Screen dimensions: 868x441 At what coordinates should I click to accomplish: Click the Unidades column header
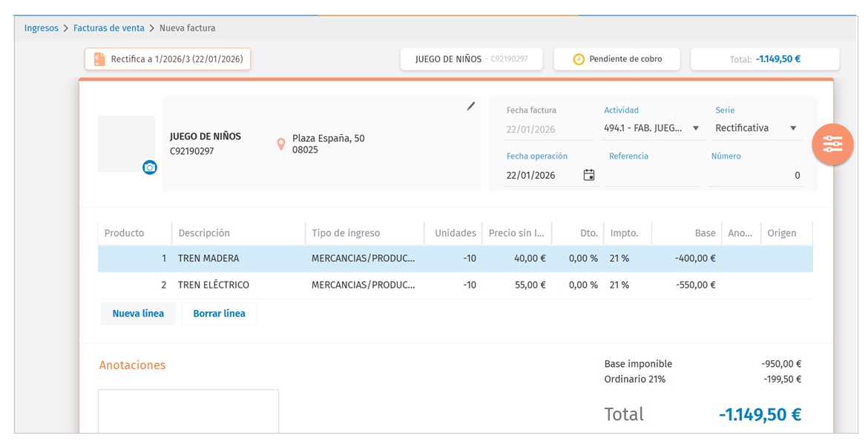click(453, 233)
